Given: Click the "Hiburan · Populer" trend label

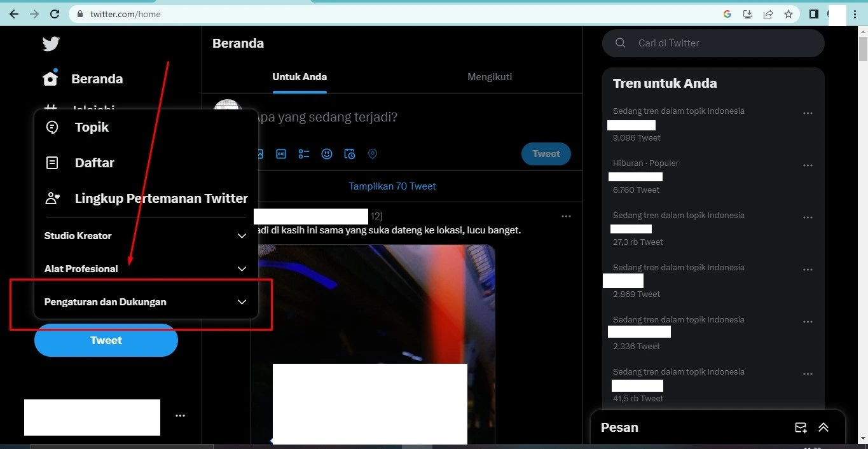Looking at the screenshot, I should pyautogui.click(x=645, y=163).
